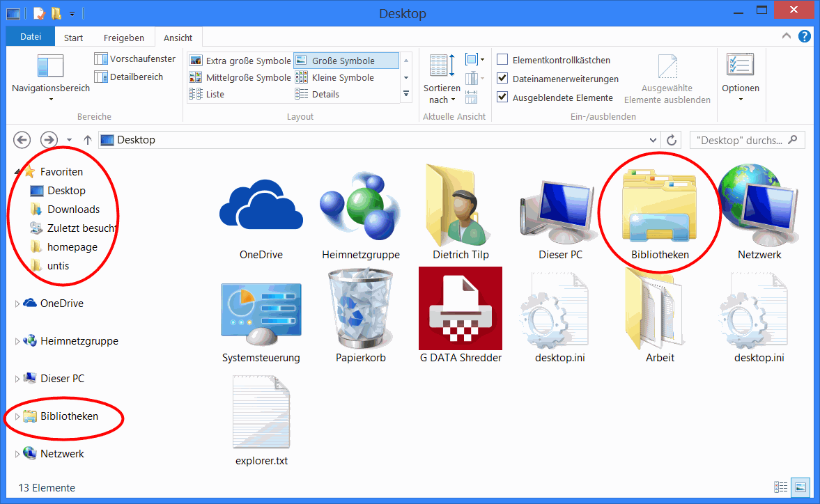This screenshot has height=504, width=820.
Task: Uncheck the Ausgeblendete Elemente checkbox
Action: pos(502,98)
